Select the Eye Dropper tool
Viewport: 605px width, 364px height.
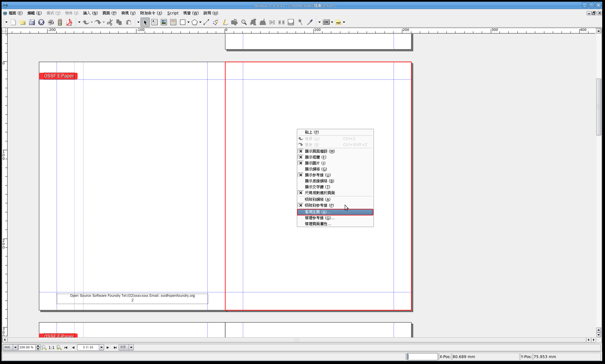tap(310, 22)
